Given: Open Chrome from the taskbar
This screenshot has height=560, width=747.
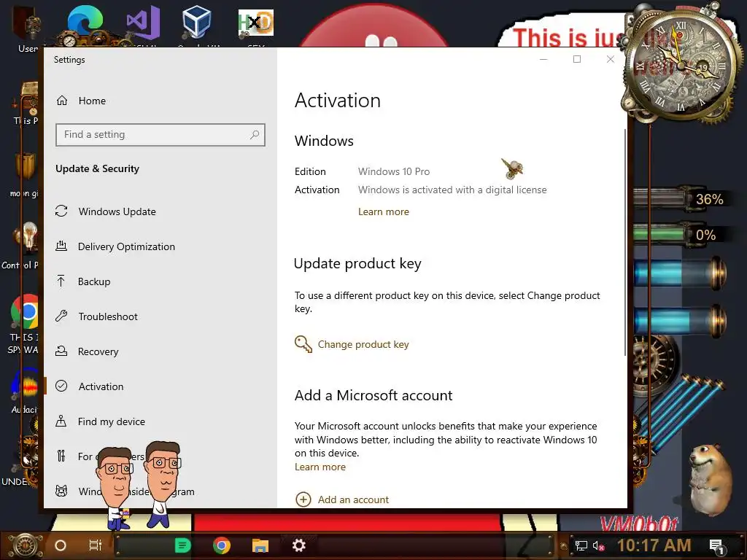Looking at the screenshot, I should 222,545.
